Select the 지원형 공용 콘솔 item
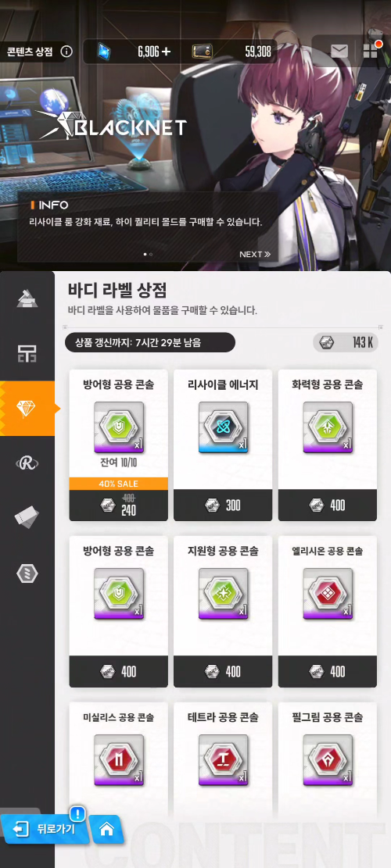The width and height of the screenshot is (391, 868). pyautogui.click(x=223, y=612)
